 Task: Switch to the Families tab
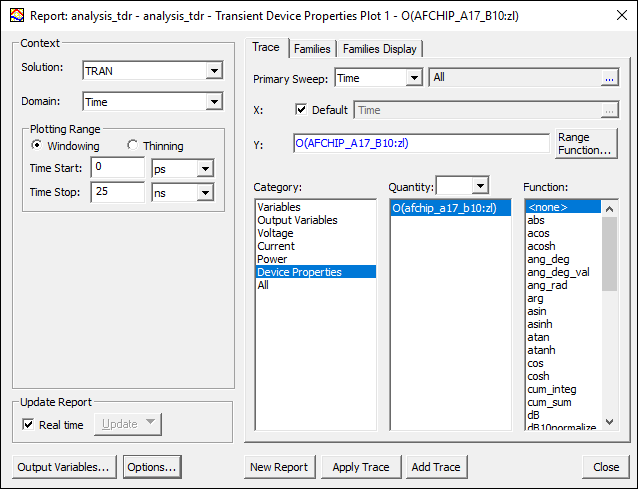pos(312,49)
